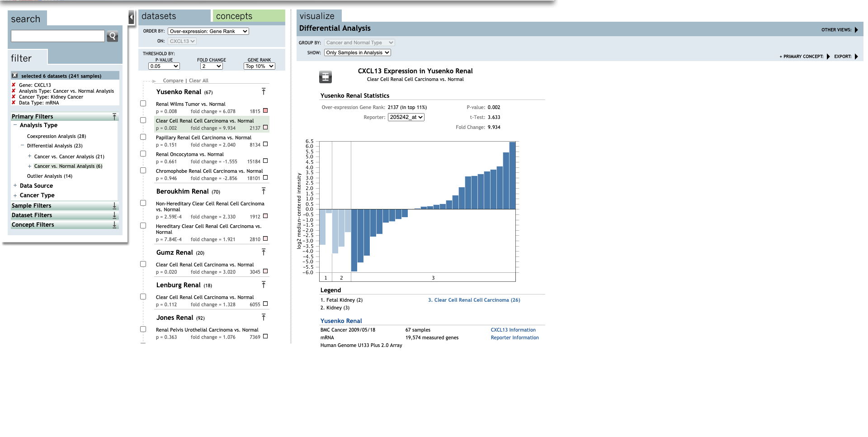
Task: Click Clear Cell Renal Cell Carcinoma (26) legend
Action: click(474, 300)
